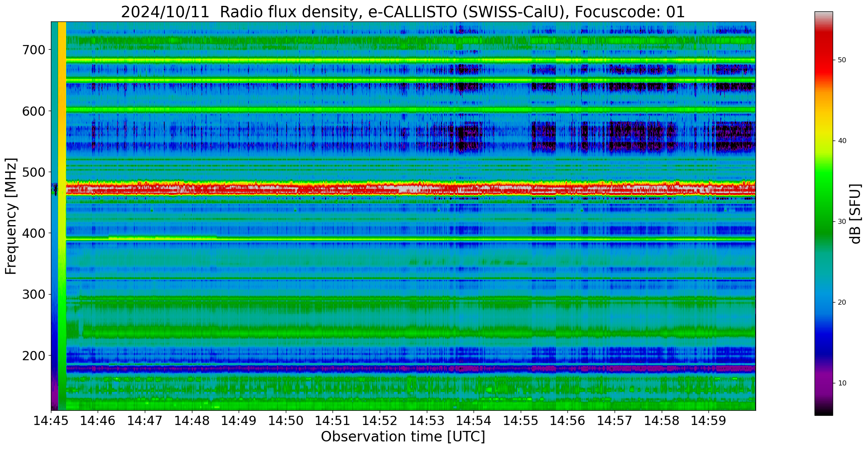This screenshot has width=868, height=449.
Task: Click the 600 frequency tick label
Action: click(x=34, y=111)
